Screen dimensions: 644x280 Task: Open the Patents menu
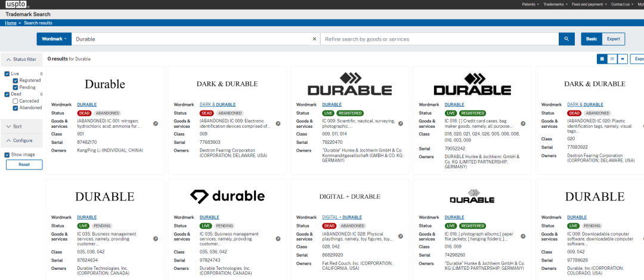530,4
